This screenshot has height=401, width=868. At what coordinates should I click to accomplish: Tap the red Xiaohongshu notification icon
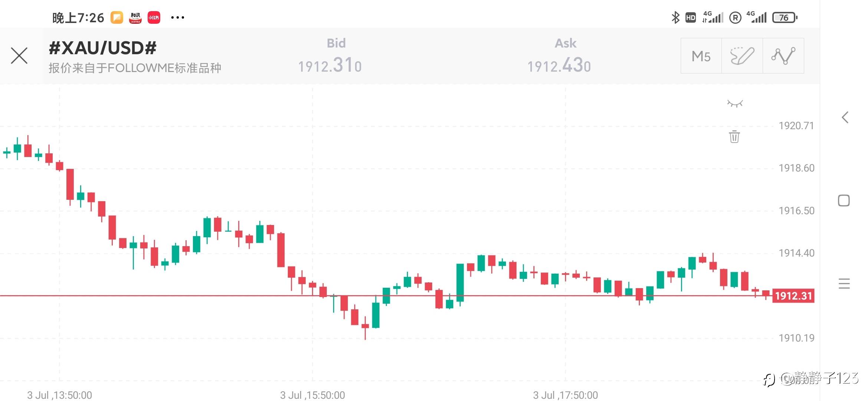(154, 17)
